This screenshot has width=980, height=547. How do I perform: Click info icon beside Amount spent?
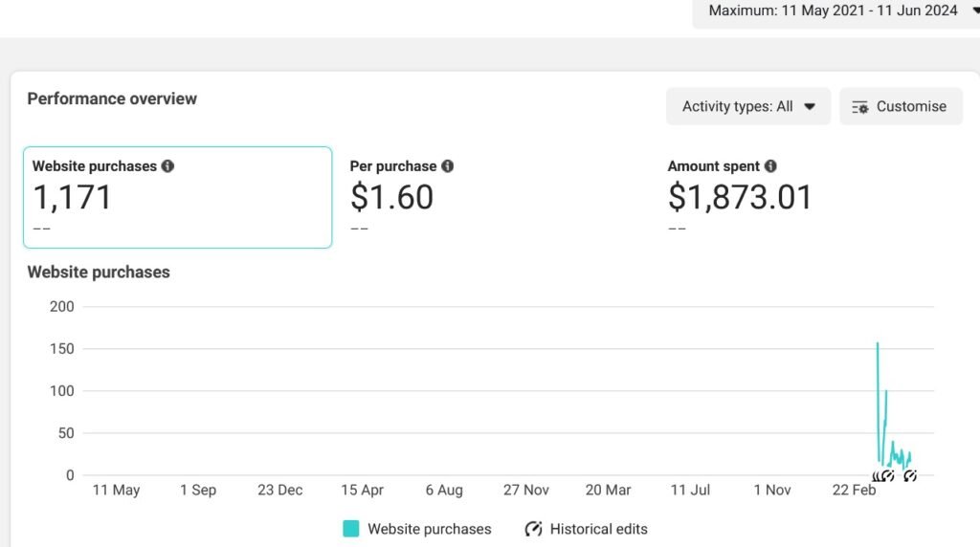pyautogui.click(x=771, y=166)
